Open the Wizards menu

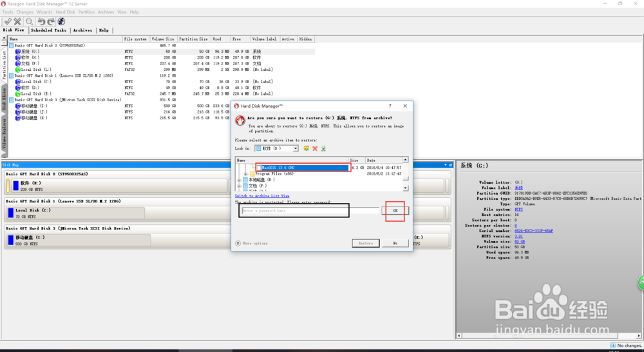[44, 12]
